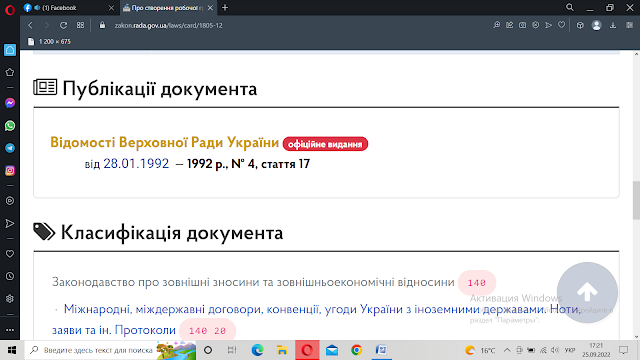Viewport: 640px width, 360px height.
Task: Open File Explorer from taskbar
Action: point(282,350)
